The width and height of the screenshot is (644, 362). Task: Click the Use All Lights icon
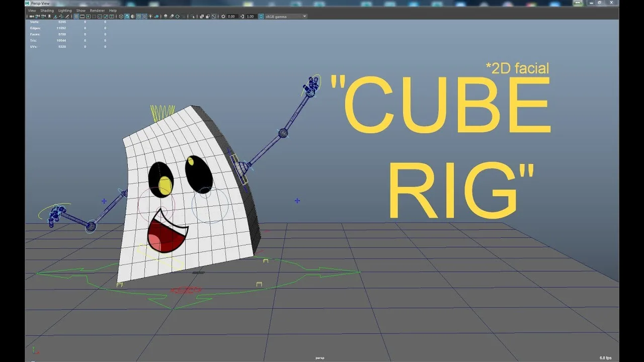150,16
